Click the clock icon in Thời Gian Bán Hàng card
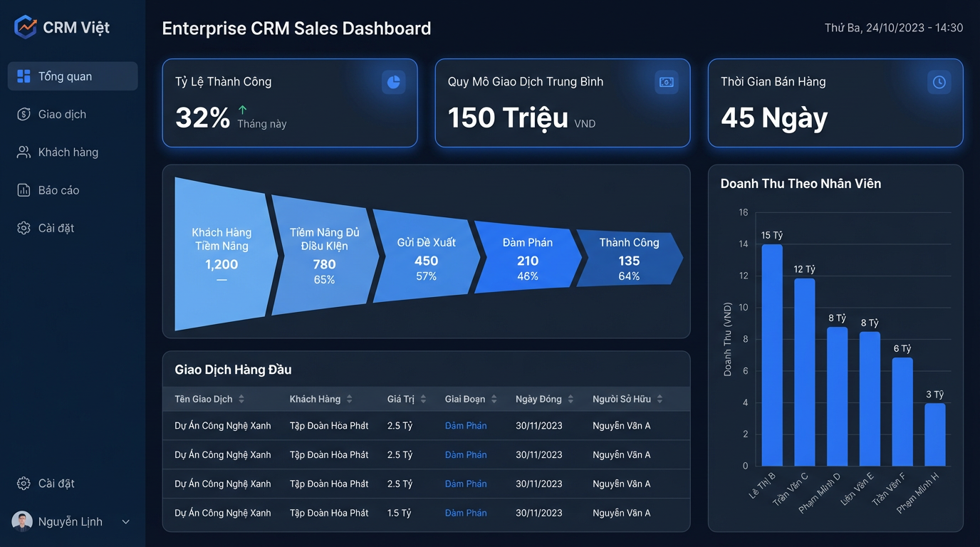The width and height of the screenshot is (980, 547). (939, 82)
